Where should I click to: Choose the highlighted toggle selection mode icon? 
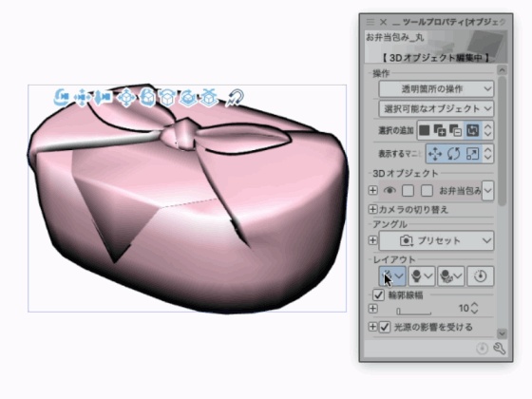pos(473,130)
